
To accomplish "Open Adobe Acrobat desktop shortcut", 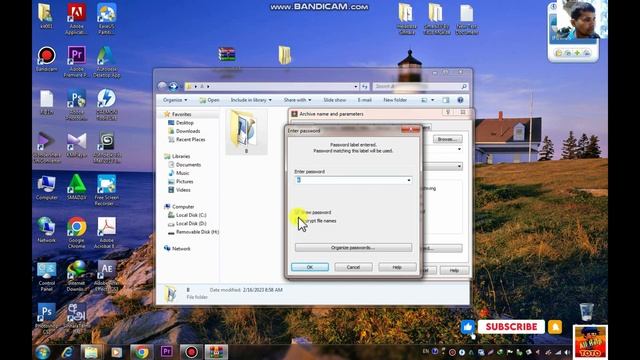I will 107,233.
